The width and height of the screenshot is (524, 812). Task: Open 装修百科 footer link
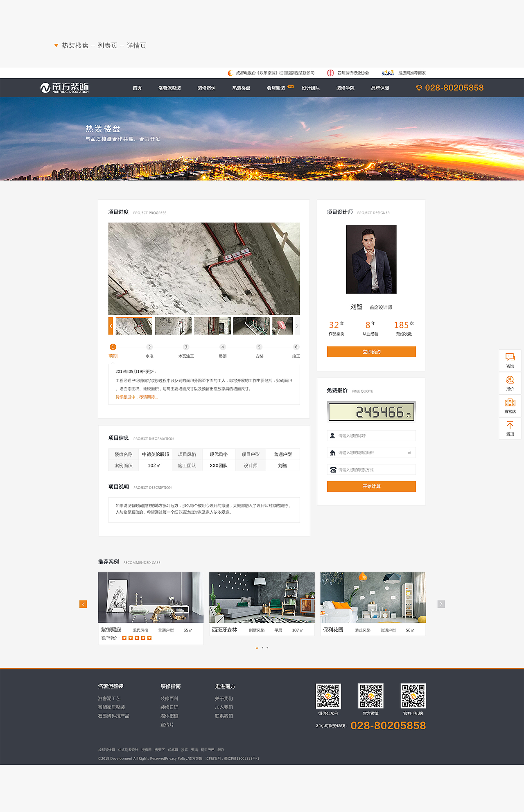point(169,699)
